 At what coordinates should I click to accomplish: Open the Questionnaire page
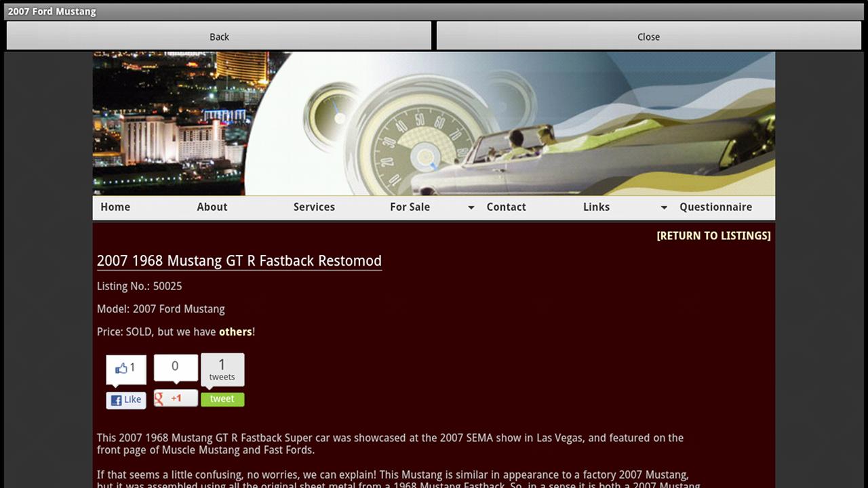(x=715, y=207)
